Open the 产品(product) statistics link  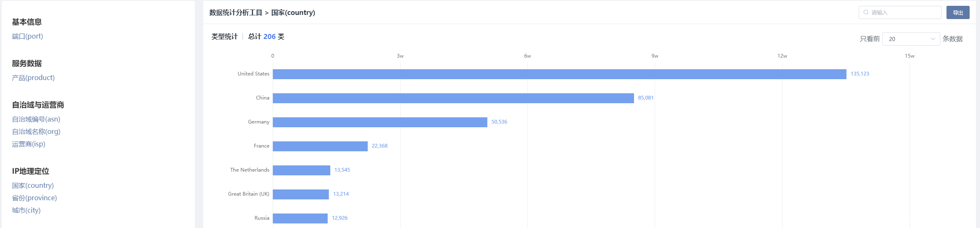click(x=33, y=78)
